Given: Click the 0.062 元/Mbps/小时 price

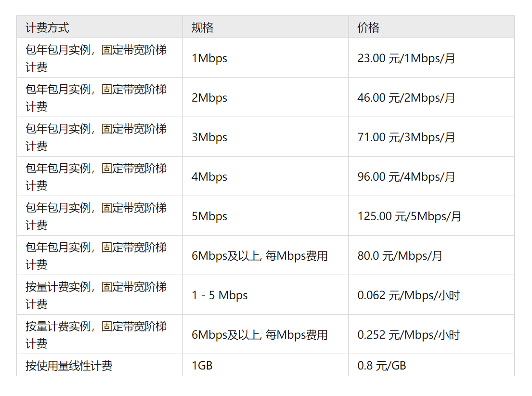Looking at the screenshot, I should click(408, 296).
